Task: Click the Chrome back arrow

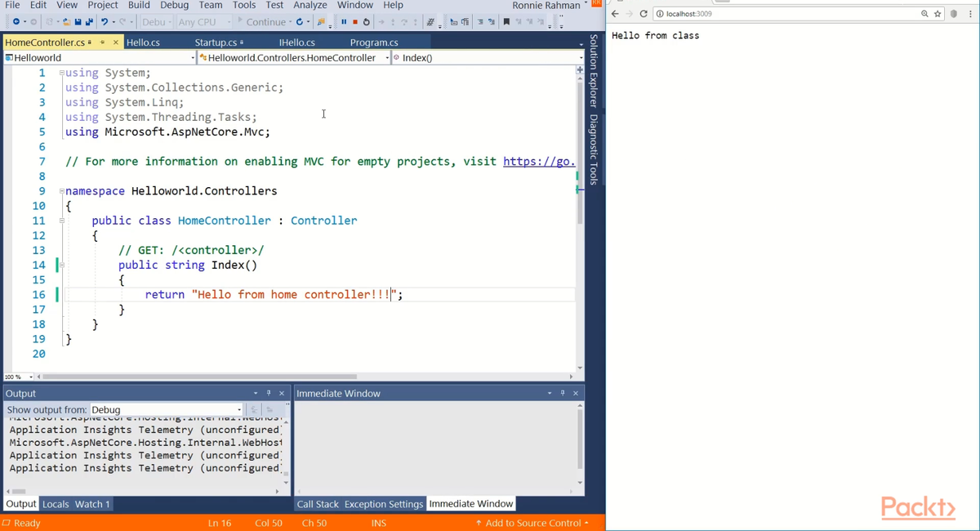Action: (615, 14)
